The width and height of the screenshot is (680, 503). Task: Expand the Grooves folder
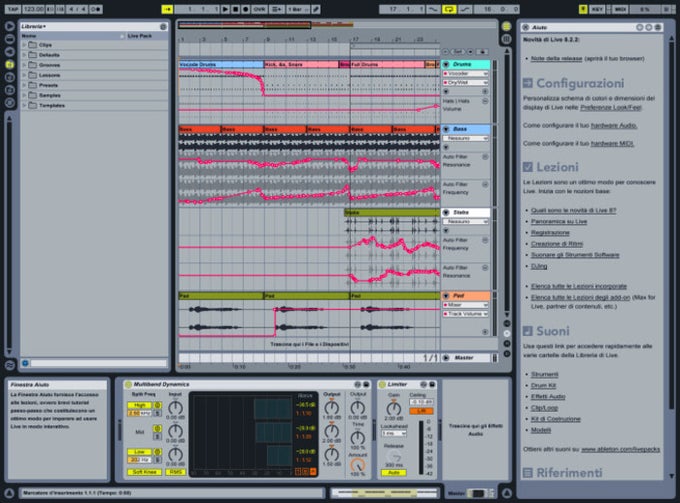[25, 65]
